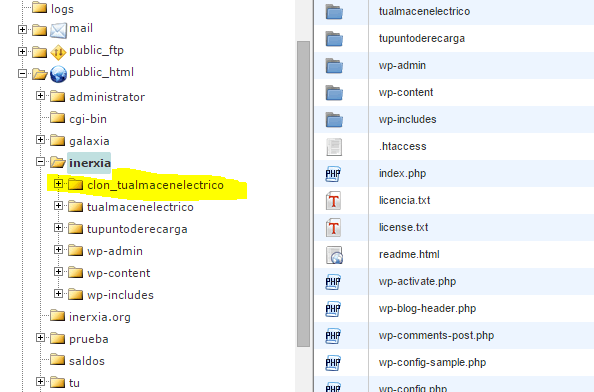This screenshot has width=594, height=392.
Task: Click the public_html globe icon
Action: pyautogui.click(x=58, y=74)
